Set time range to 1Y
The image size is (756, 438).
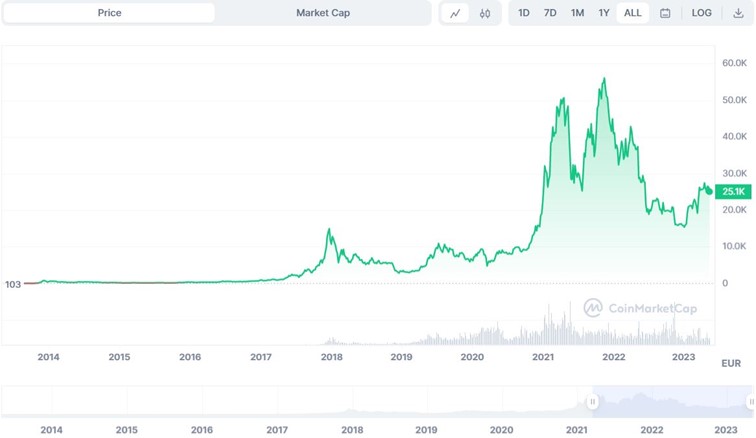[604, 13]
